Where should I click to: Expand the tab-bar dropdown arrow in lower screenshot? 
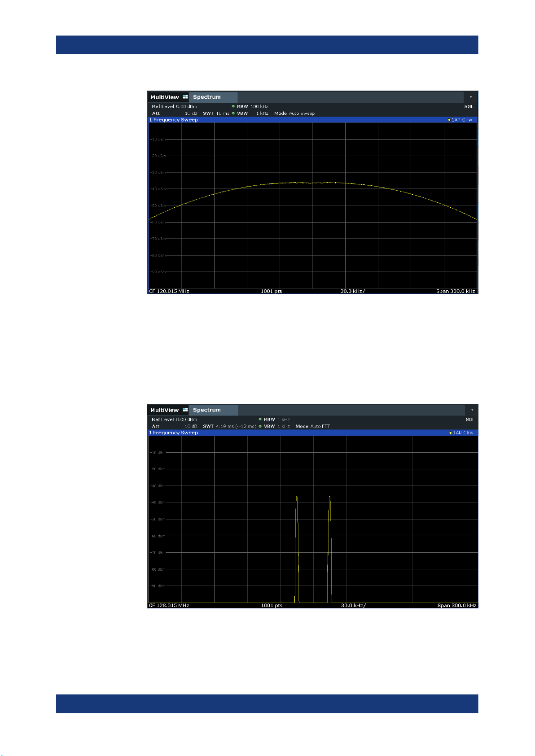point(471,410)
